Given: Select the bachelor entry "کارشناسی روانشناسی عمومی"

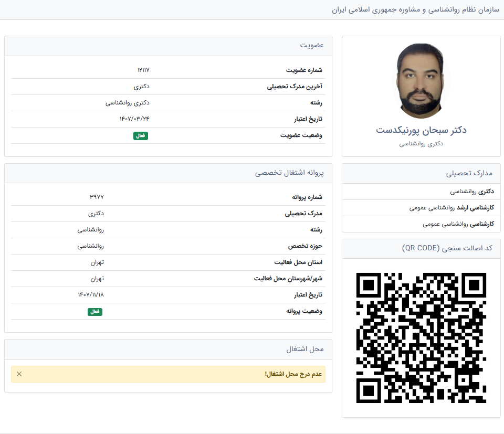Looking at the screenshot, I should pos(458,224).
